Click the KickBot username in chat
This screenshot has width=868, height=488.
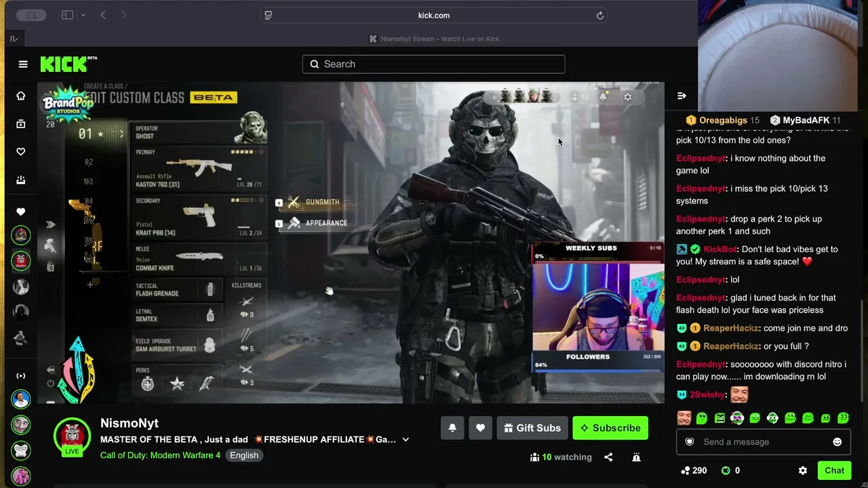(719, 249)
